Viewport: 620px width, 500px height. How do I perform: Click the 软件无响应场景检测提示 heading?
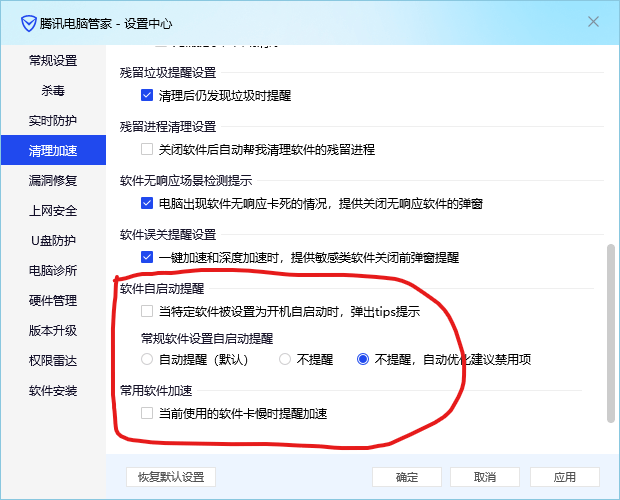pyautogui.click(x=186, y=181)
